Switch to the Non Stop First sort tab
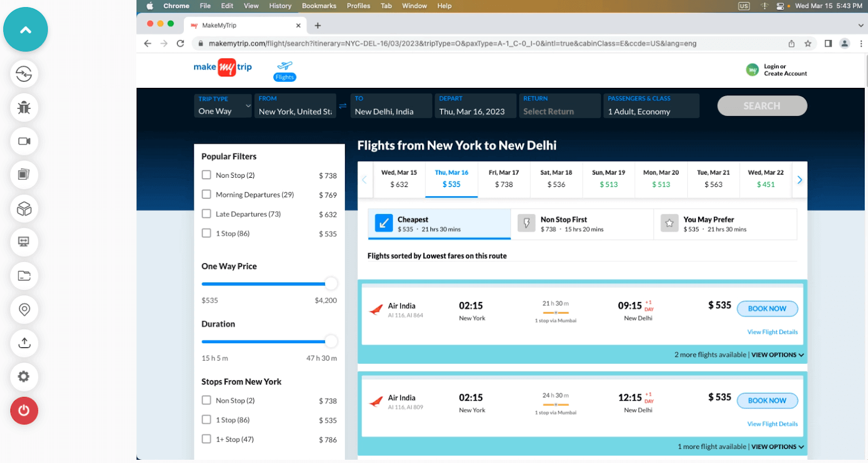The width and height of the screenshot is (868, 463). tap(582, 224)
